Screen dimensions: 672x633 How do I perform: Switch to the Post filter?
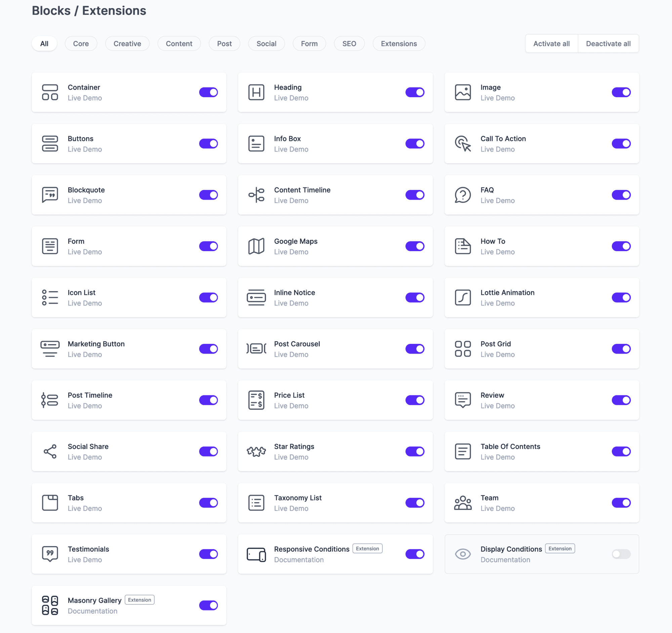(x=224, y=44)
